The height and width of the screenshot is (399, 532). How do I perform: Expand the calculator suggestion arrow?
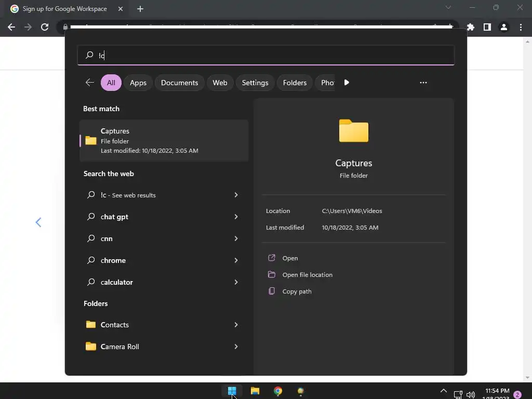[236, 282]
